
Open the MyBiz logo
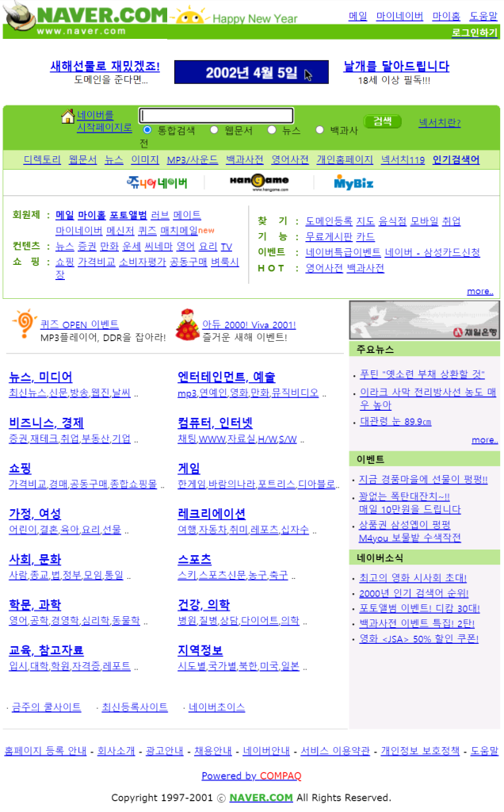click(353, 182)
